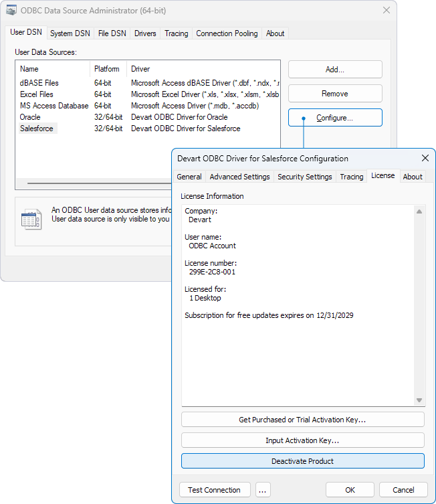Image resolution: width=436 pixels, height=504 pixels.
Task: Close the ODBC Data Source Administrator window
Action: tap(387, 10)
